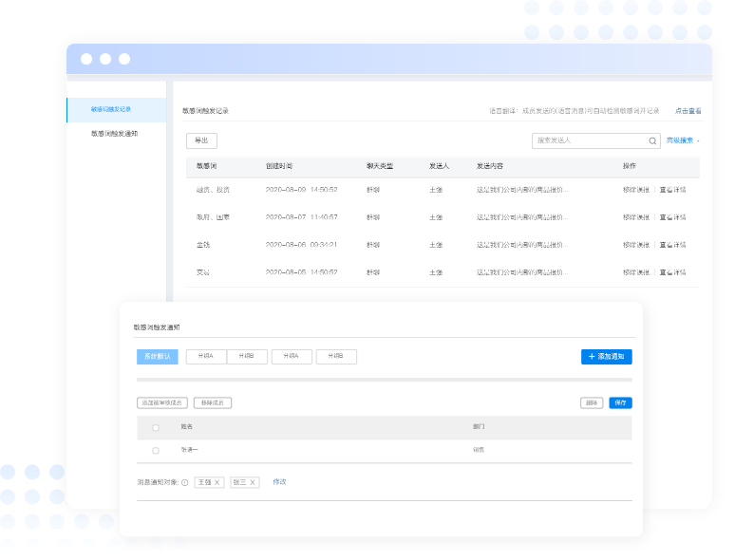Click the 修改 link beside recipient tags

(x=279, y=482)
